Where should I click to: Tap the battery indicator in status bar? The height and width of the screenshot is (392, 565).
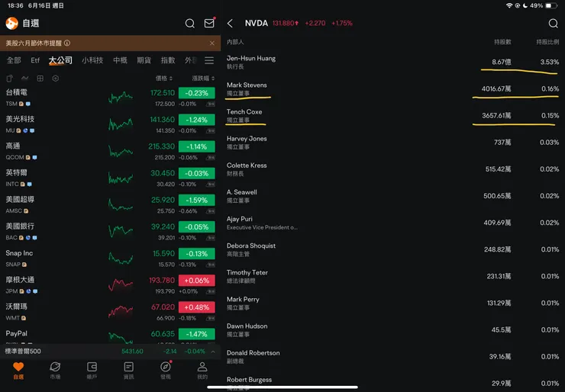(x=551, y=6)
